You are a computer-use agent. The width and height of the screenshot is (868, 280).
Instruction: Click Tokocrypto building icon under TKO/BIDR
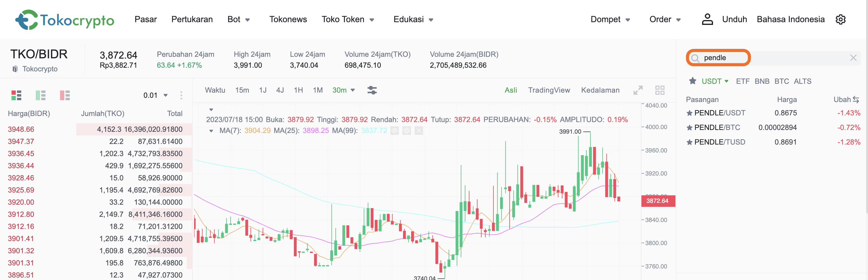15,69
